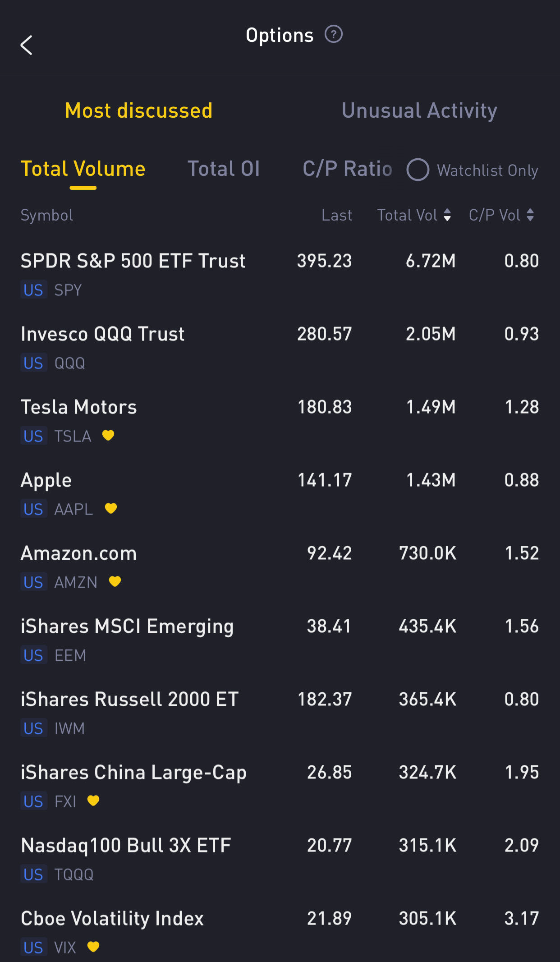Select the Most discussed tab
The height and width of the screenshot is (962, 560).
pyautogui.click(x=139, y=110)
